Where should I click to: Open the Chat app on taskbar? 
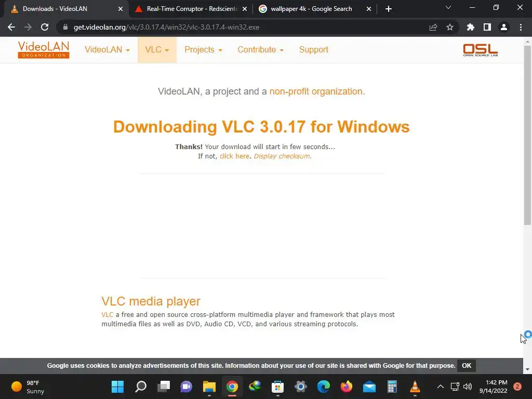(x=187, y=387)
